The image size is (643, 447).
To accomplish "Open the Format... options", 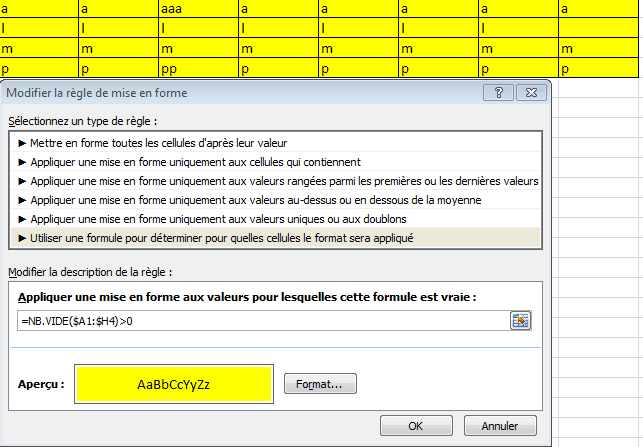I will point(320,383).
